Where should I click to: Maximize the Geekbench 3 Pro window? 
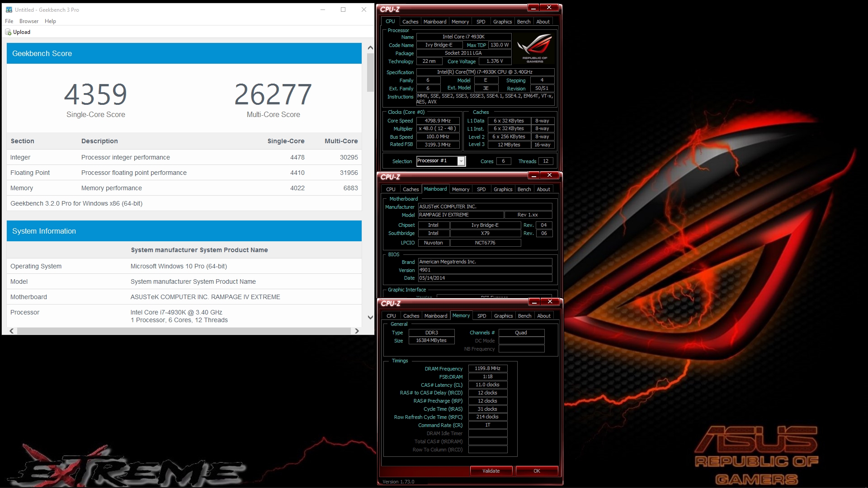pos(343,9)
